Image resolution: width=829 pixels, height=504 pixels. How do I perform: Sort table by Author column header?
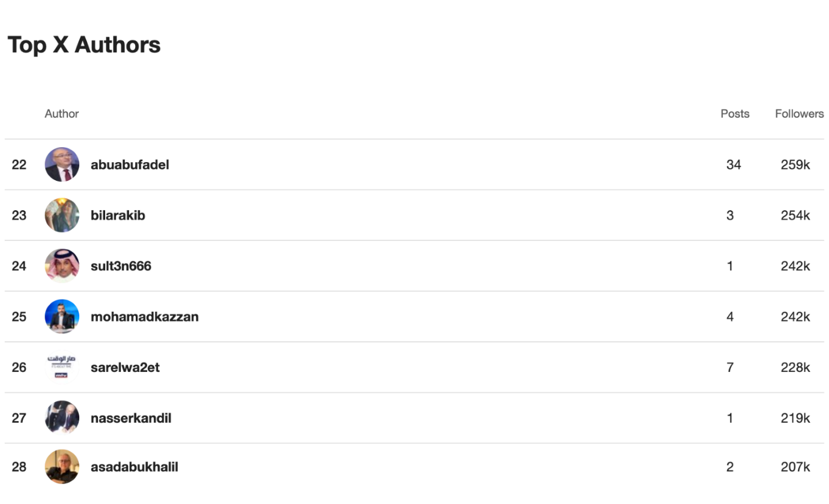point(62,114)
